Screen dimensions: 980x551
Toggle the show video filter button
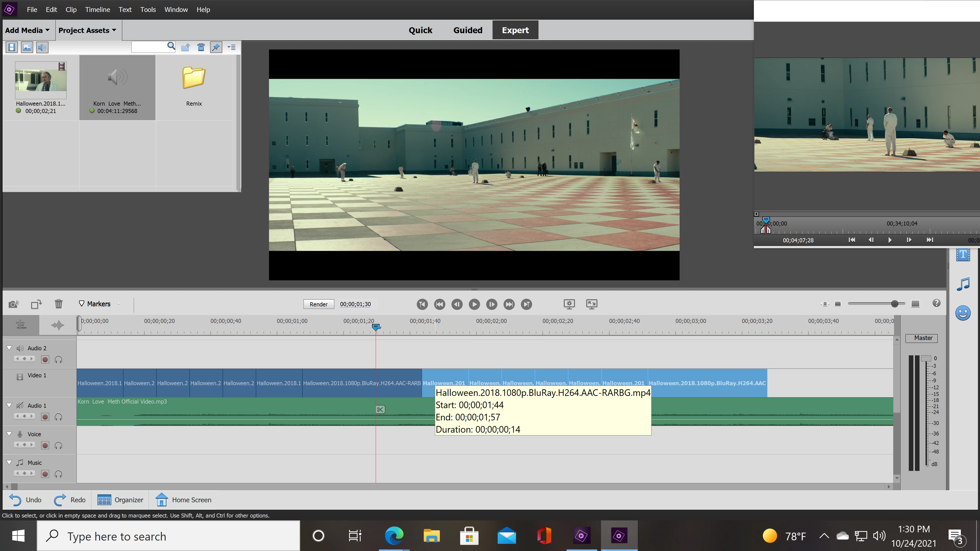12,47
